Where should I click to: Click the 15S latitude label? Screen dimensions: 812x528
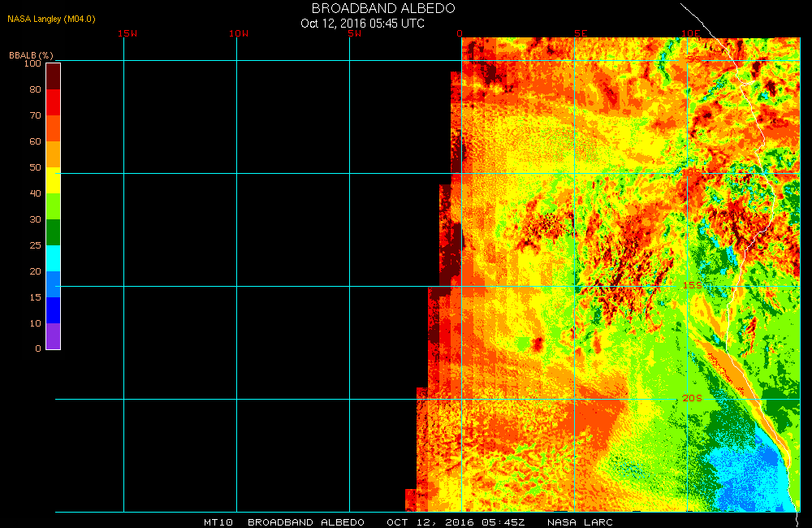click(693, 285)
